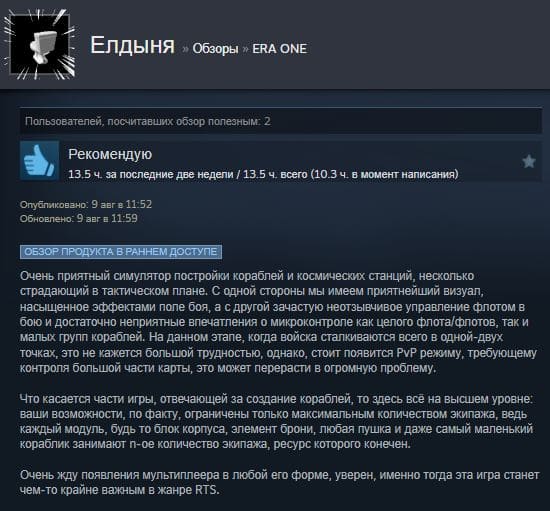Open the ERA ONE breadcrumb link
The image size is (550, 511).
tap(280, 49)
